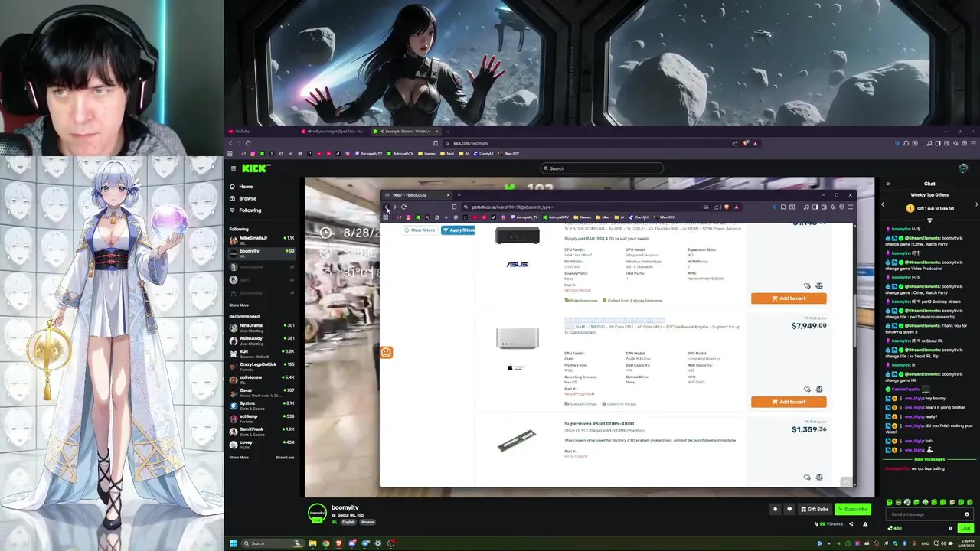Show more recommended channels

click(x=239, y=458)
